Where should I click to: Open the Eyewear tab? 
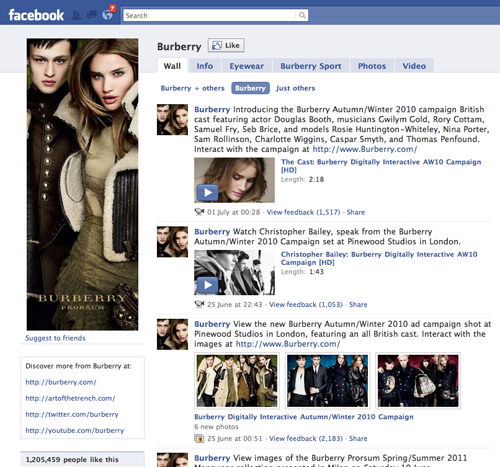tap(247, 66)
